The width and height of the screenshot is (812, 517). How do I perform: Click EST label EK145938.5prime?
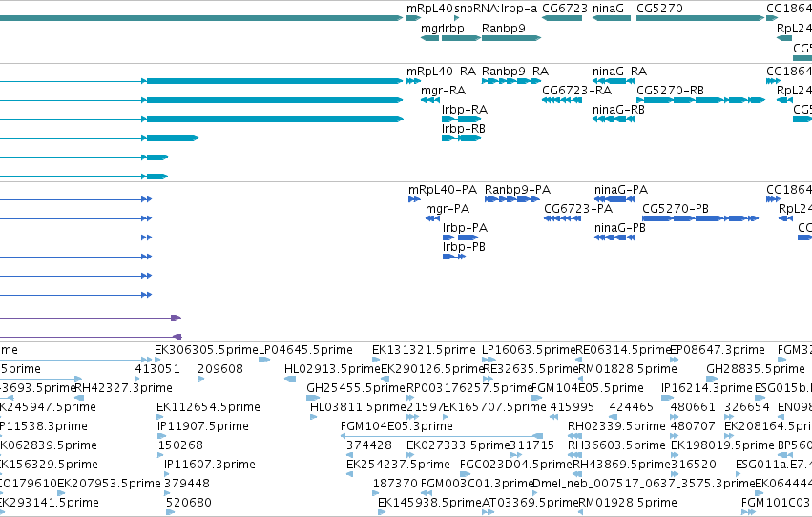(x=429, y=503)
